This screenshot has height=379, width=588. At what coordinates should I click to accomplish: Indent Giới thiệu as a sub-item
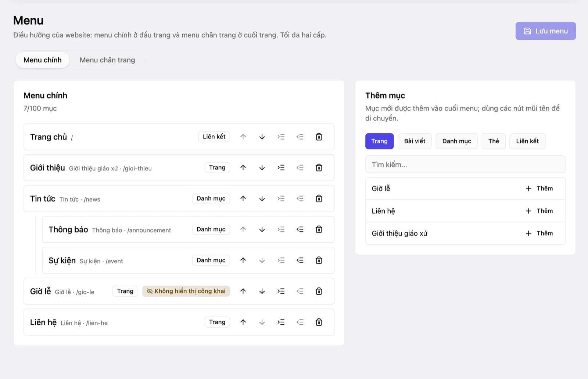(x=281, y=167)
